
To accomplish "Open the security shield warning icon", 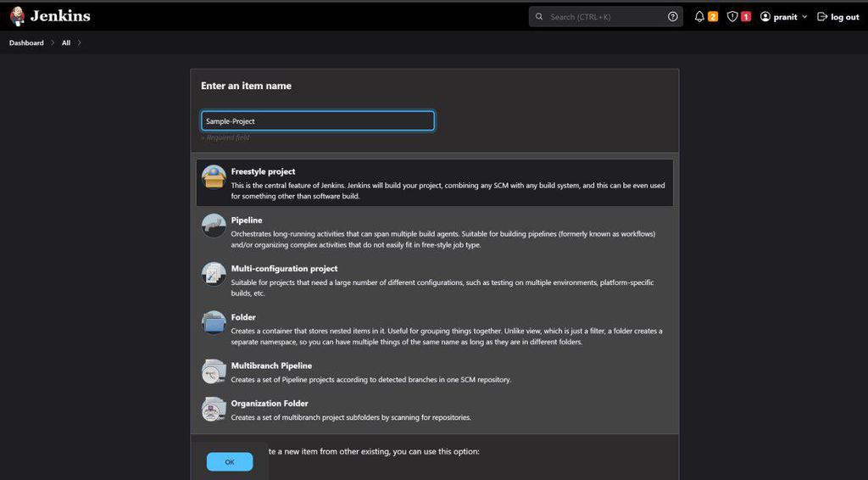I will click(732, 17).
